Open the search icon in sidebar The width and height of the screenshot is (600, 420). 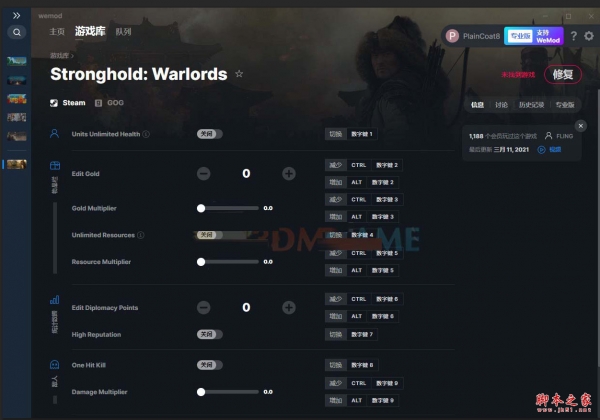[16, 32]
